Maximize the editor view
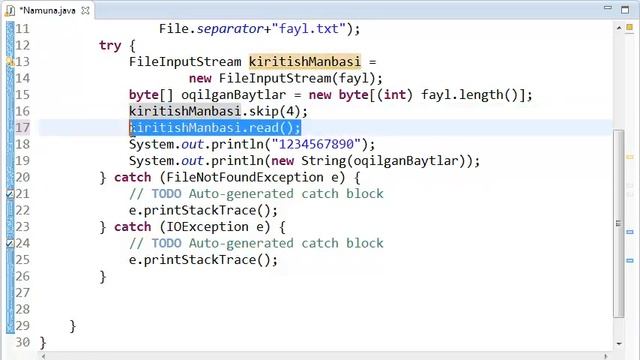The height and width of the screenshot is (360, 640). pos(625,9)
